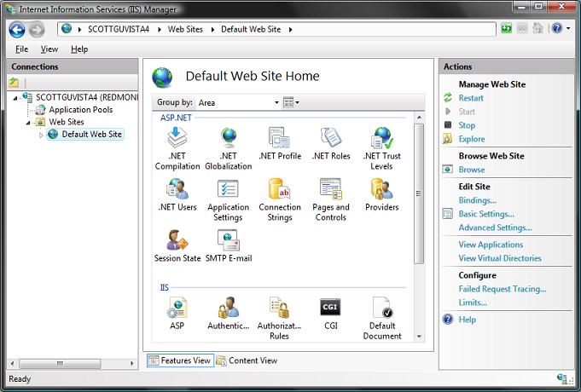
Task: Open the Providers feature
Action: tap(382, 194)
